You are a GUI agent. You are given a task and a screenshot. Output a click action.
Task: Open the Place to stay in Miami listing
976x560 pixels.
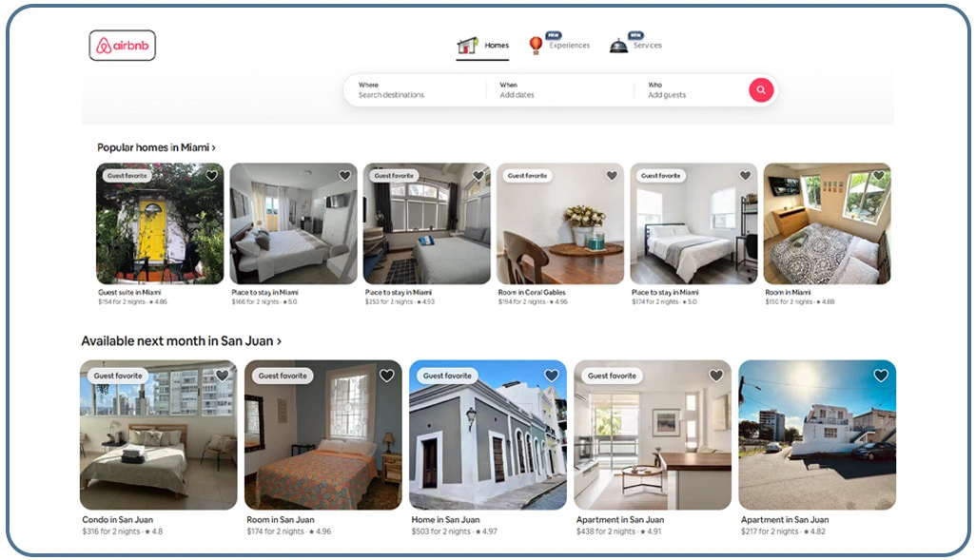tap(292, 223)
